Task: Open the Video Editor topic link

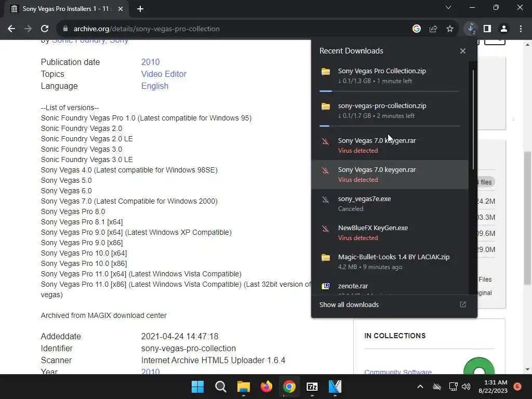Action: 164,74
